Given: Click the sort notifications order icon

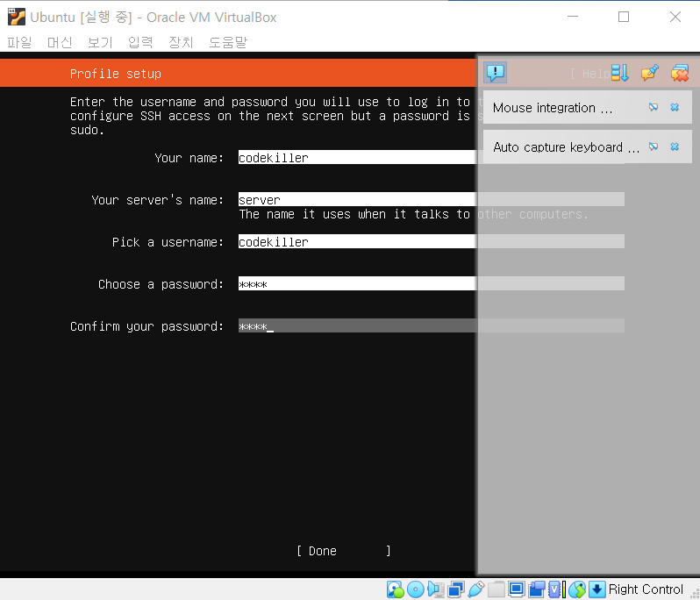Looking at the screenshot, I should (620, 73).
